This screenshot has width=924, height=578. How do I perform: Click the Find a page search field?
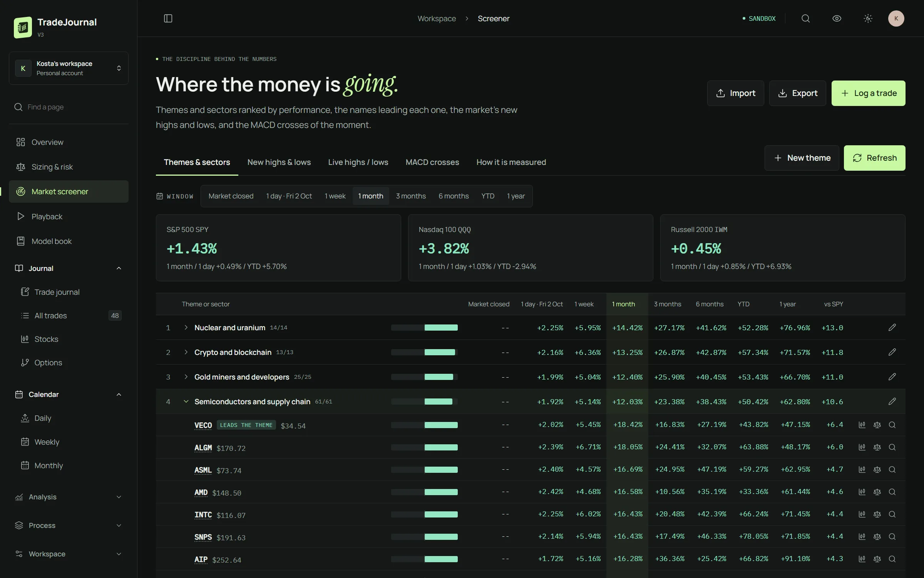click(69, 107)
